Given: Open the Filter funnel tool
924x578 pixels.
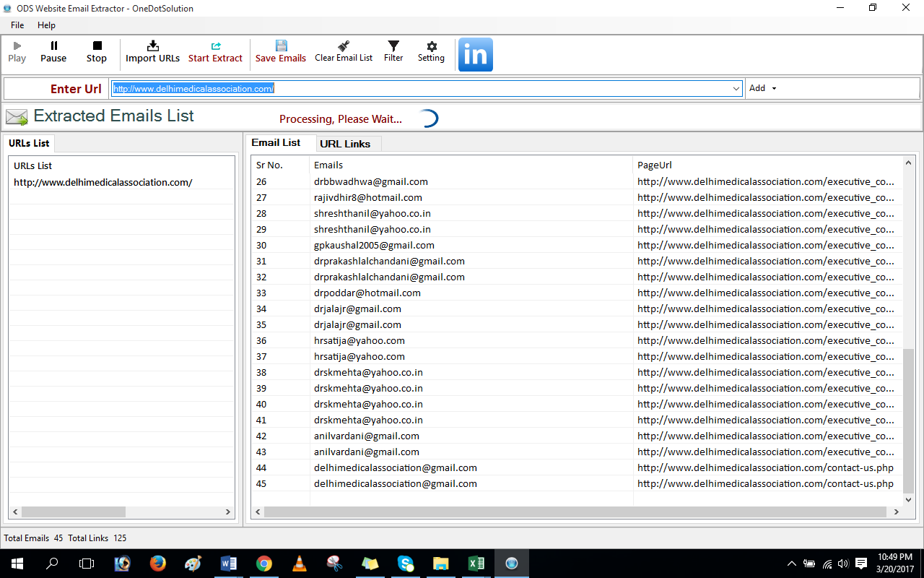Looking at the screenshot, I should (393, 52).
